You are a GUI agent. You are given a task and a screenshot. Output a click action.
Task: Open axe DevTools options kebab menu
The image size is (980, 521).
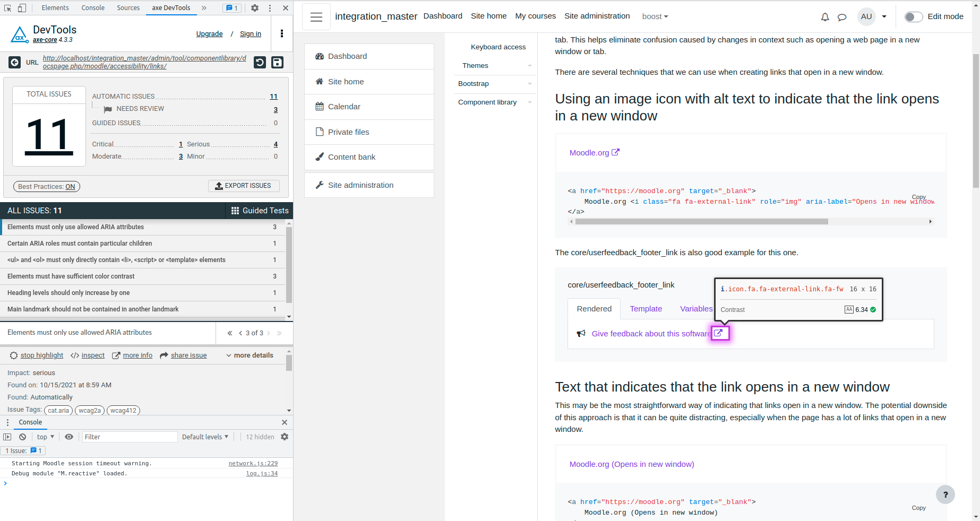pyautogui.click(x=282, y=33)
